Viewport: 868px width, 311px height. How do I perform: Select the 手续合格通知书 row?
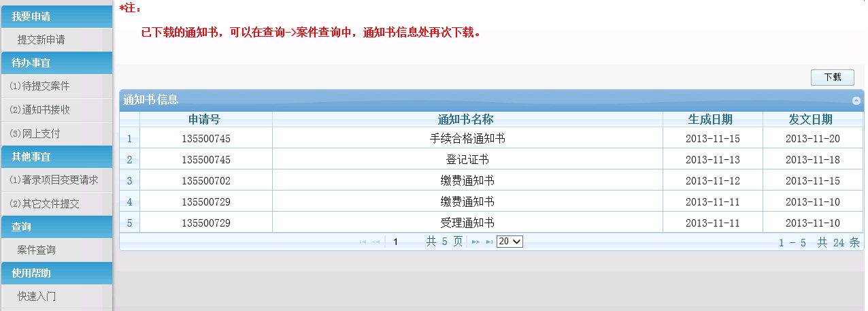[x=467, y=139]
